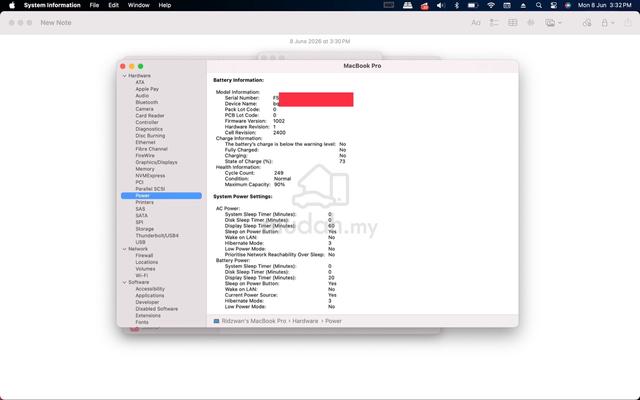The image size is (640, 400).
Task: Select Controller in the sidebar
Action: (147, 122)
